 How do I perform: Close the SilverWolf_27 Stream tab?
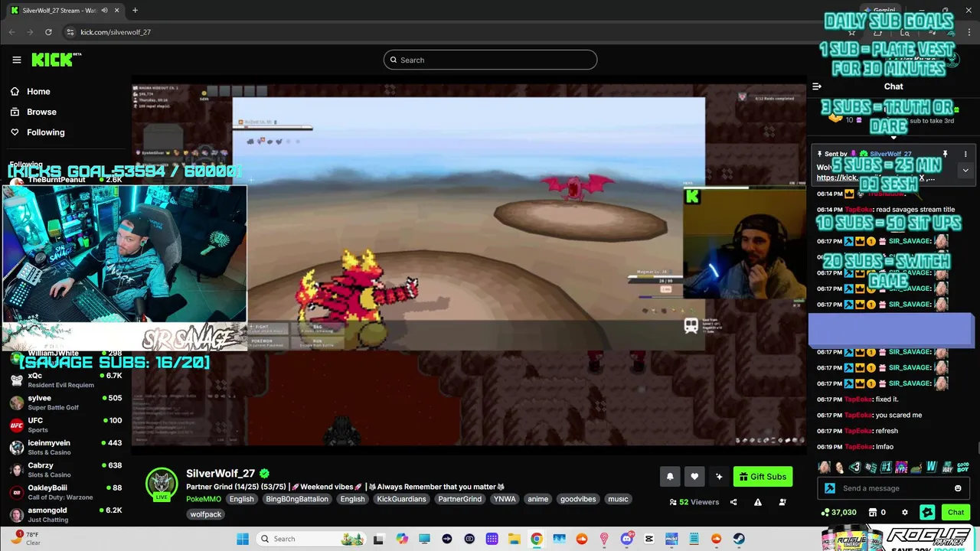point(116,11)
